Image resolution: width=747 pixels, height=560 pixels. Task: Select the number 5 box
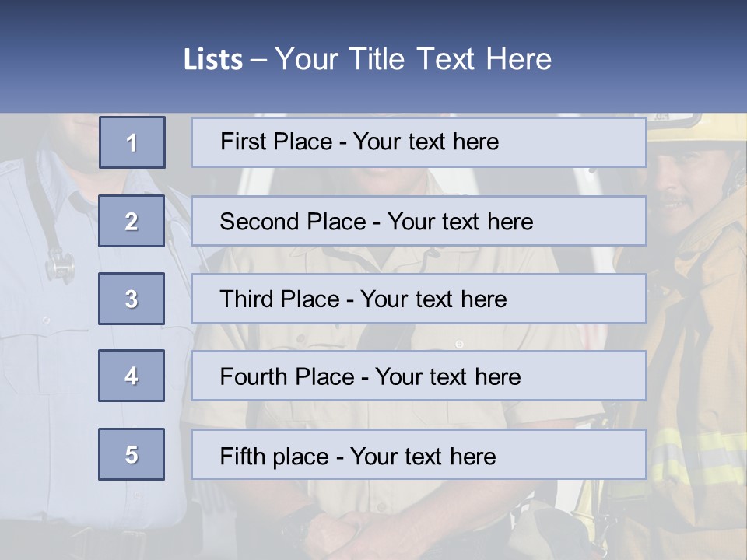click(132, 454)
